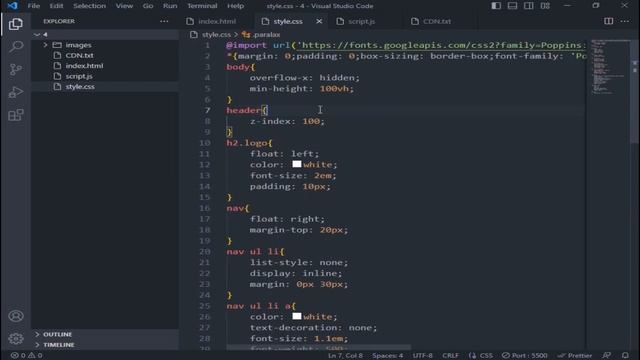Click .paralax breadcrumb symbol
Image resolution: width=640 pixels, height=360 pixels.
click(266, 35)
